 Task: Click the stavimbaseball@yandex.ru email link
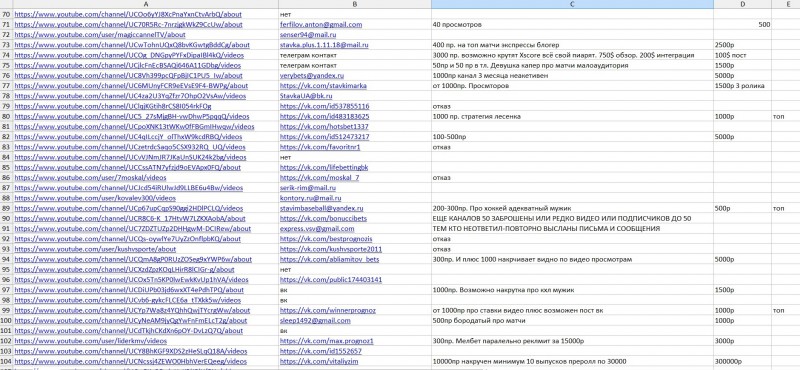point(321,208)
